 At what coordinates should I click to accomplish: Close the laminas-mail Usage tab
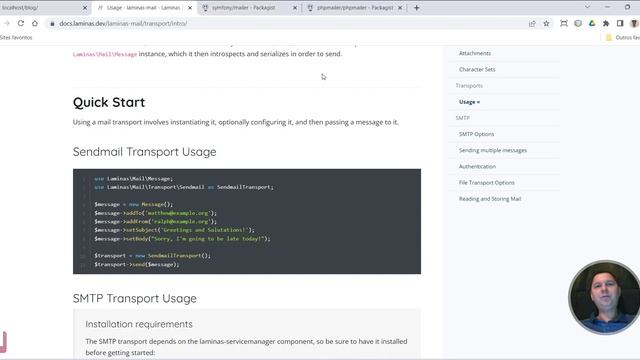coord(190,8)
